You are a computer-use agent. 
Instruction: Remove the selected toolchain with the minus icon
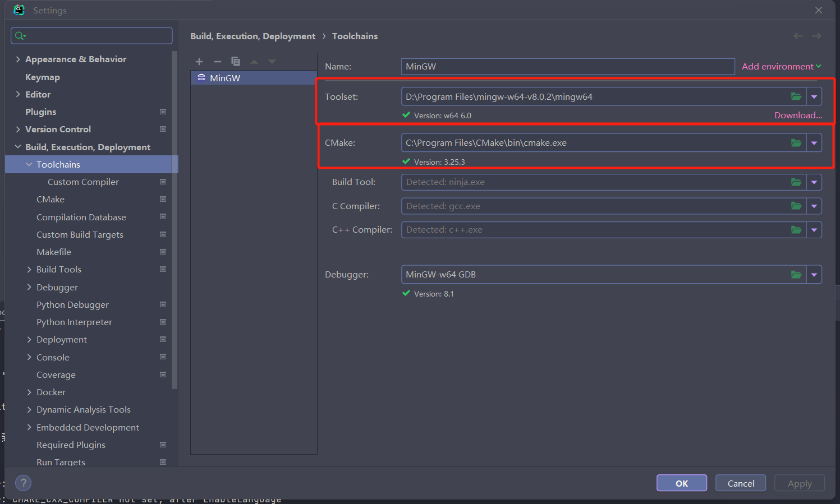click(x=218, y=62)
